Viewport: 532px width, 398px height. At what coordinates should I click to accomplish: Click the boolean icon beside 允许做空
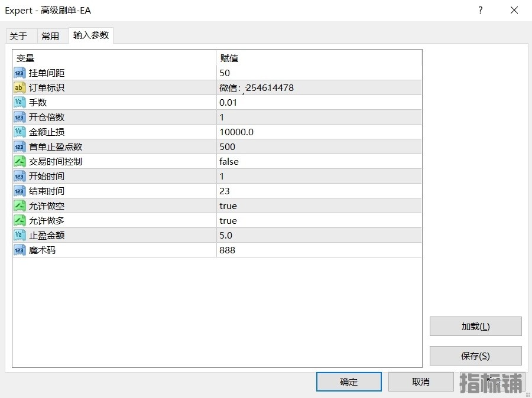[x=20, y=205]
